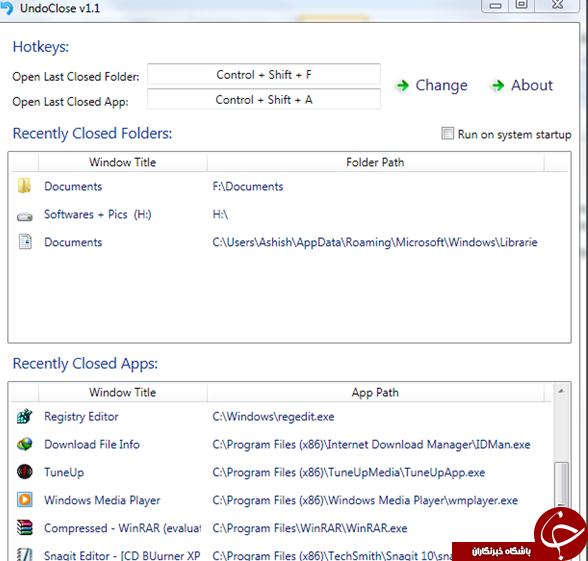Click the Windows Media Player icon

[25, 500]
